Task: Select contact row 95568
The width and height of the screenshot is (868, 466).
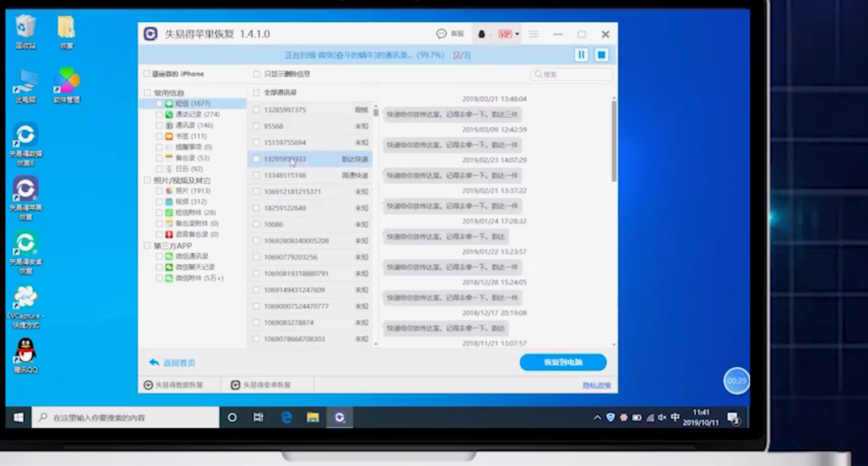Action: click(309, 126)
